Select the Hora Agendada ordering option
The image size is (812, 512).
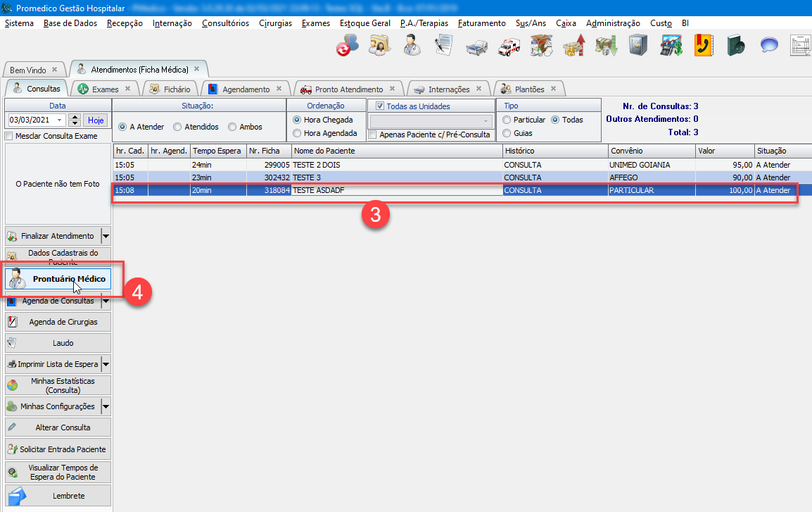(298, 133)
